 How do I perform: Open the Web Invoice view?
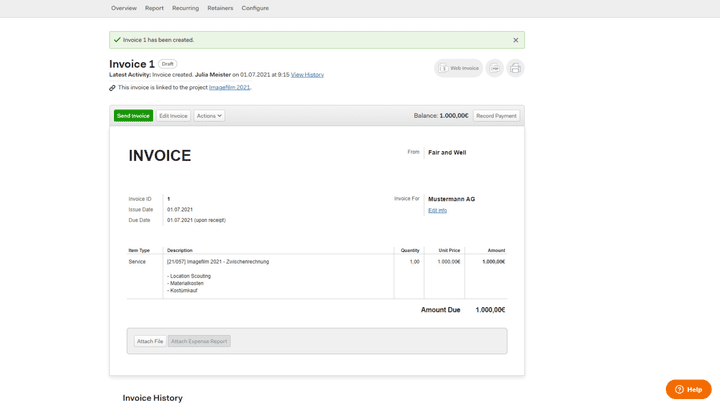point(458,68)
